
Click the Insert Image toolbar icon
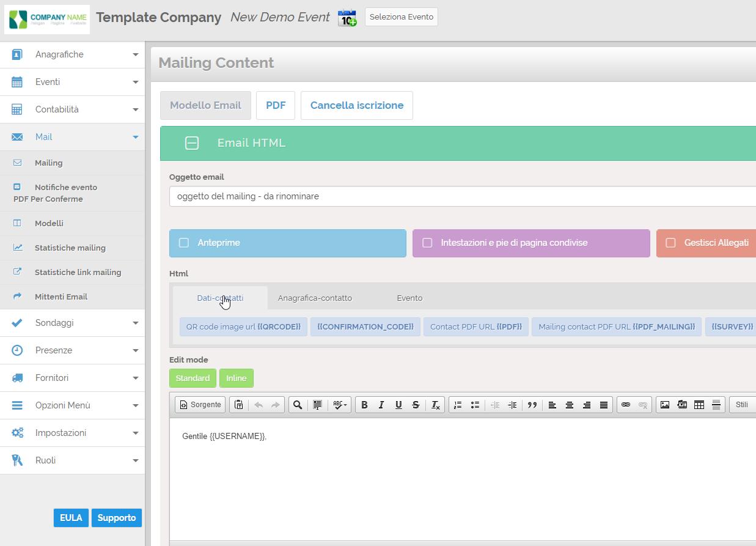[665, 405]
